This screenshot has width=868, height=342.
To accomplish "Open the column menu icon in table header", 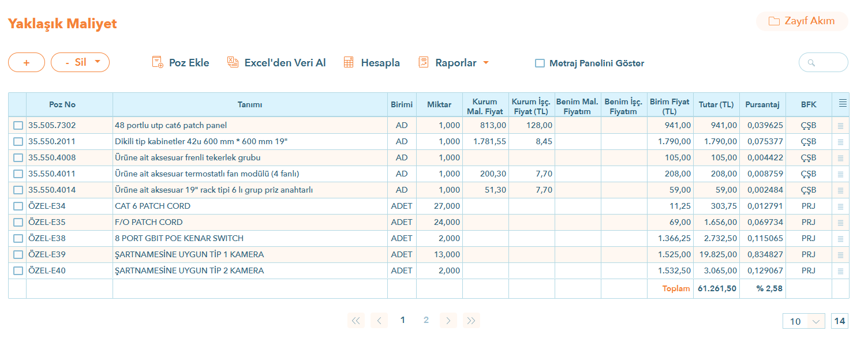I will tap(843, 104).
